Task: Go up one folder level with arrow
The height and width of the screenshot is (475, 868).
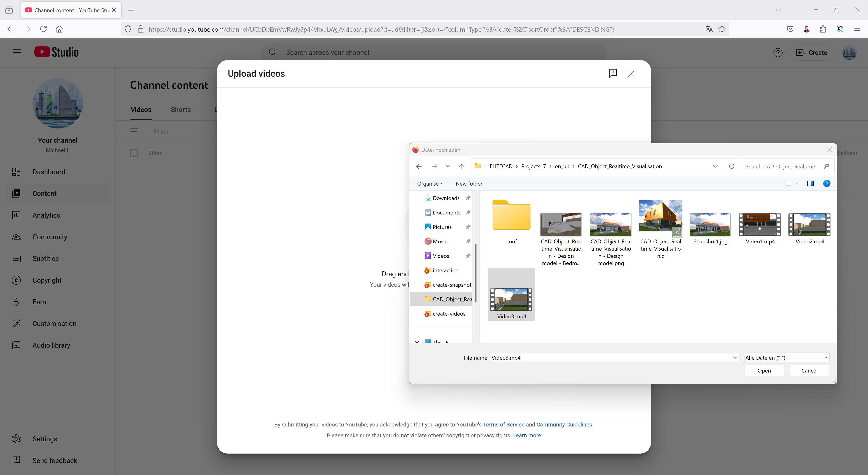Action: click(462, 166)
